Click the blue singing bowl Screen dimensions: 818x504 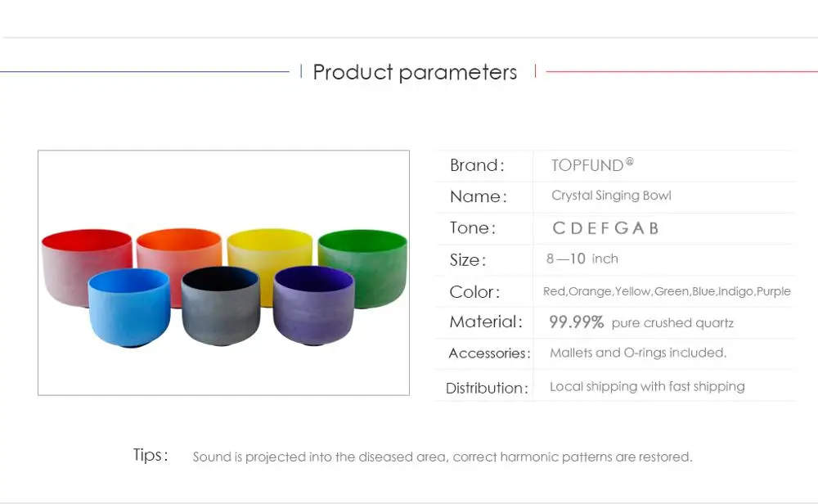coord(129,308)
